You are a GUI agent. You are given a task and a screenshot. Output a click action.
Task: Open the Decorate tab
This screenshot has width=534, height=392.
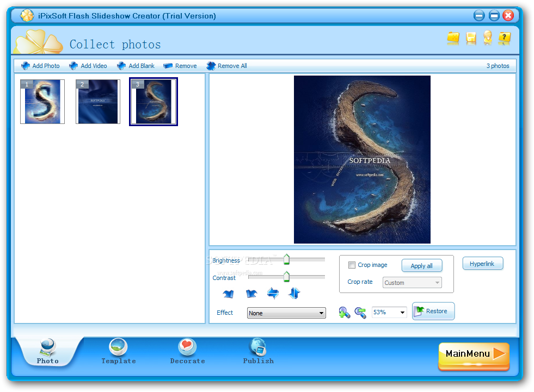pos(187,352)
